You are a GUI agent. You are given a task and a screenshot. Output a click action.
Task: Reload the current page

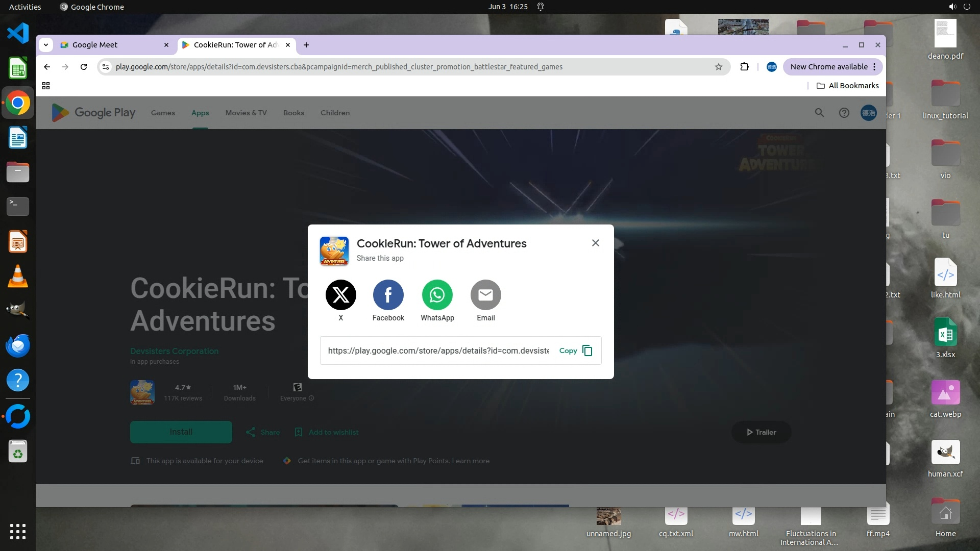coord(84,67)
